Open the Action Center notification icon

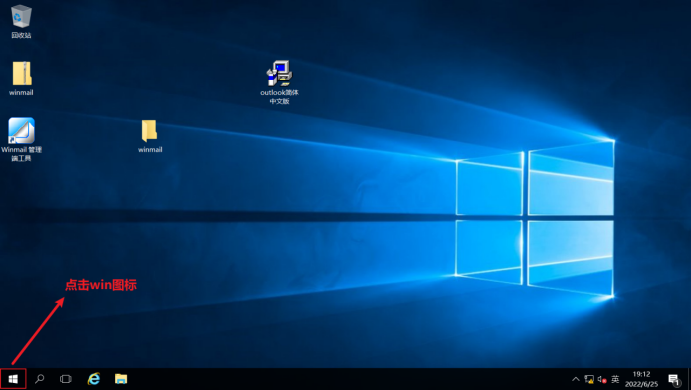click(x=674, y=379)
